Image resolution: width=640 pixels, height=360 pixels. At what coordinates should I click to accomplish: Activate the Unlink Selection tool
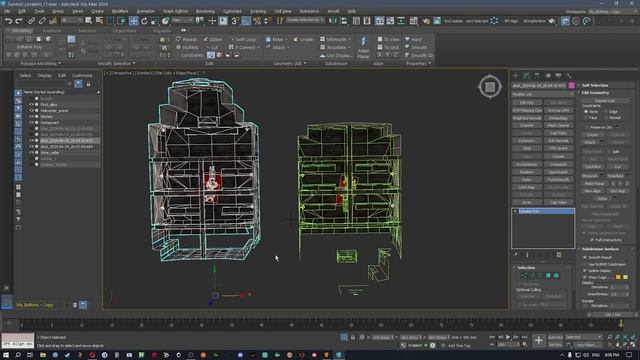(42, 21)
